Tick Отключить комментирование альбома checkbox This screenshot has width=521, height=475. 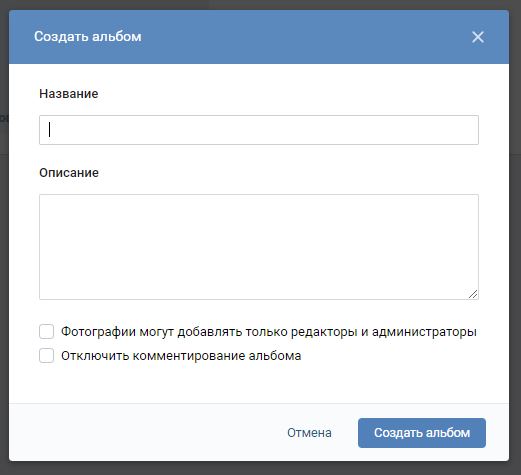coord(46,356)
